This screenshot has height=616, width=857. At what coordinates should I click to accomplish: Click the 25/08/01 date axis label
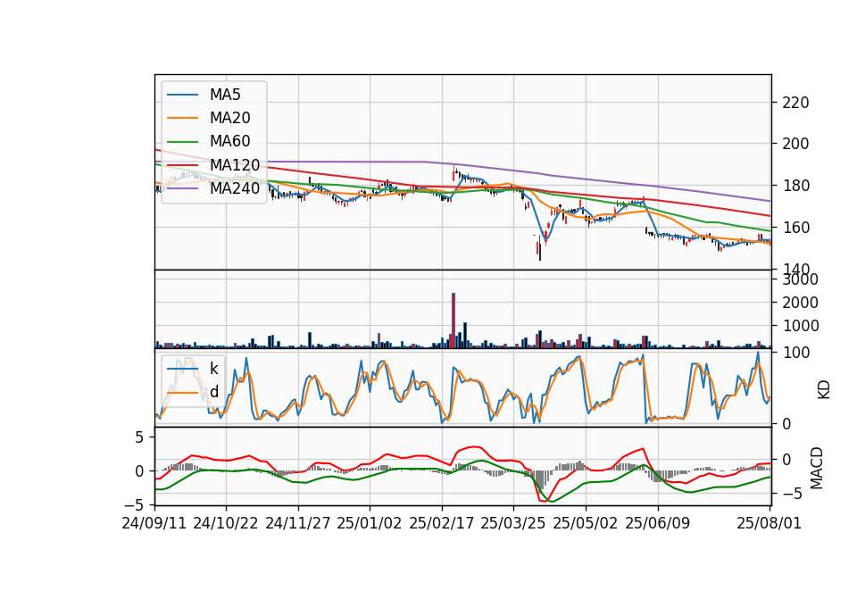pos(769,523)
